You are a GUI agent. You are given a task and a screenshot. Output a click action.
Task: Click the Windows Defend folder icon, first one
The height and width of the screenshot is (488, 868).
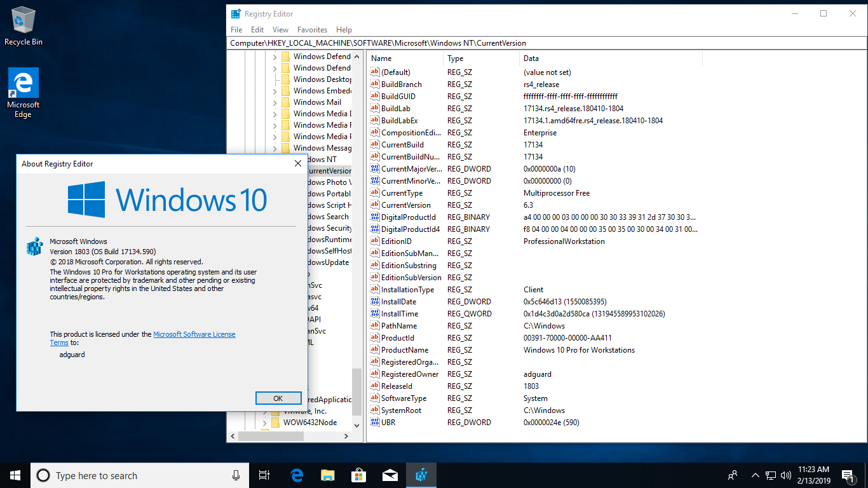pos(285,57)
